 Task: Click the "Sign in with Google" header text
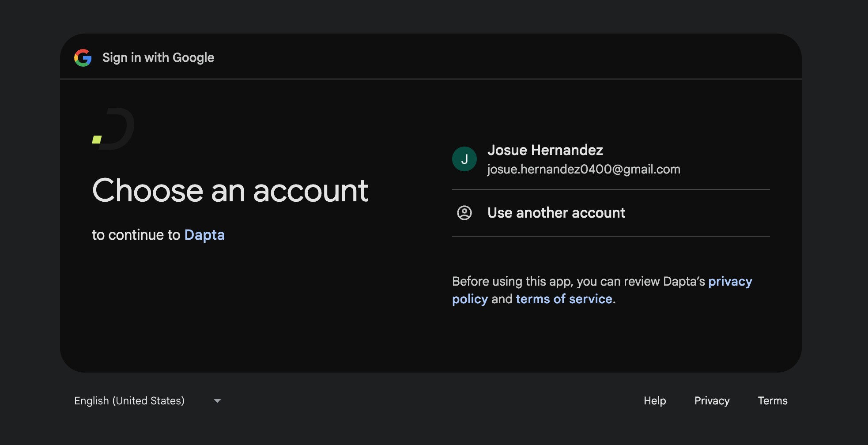click(x=158, y=58)
